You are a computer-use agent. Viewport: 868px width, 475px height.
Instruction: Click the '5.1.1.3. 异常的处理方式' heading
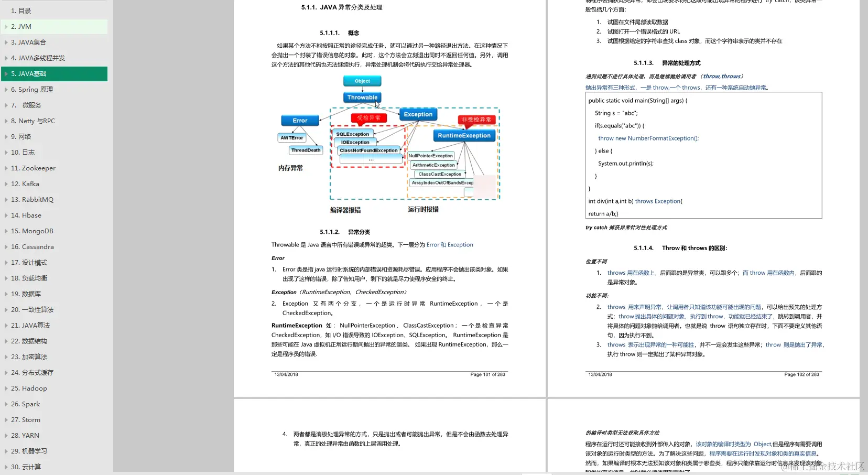point(667,63)
